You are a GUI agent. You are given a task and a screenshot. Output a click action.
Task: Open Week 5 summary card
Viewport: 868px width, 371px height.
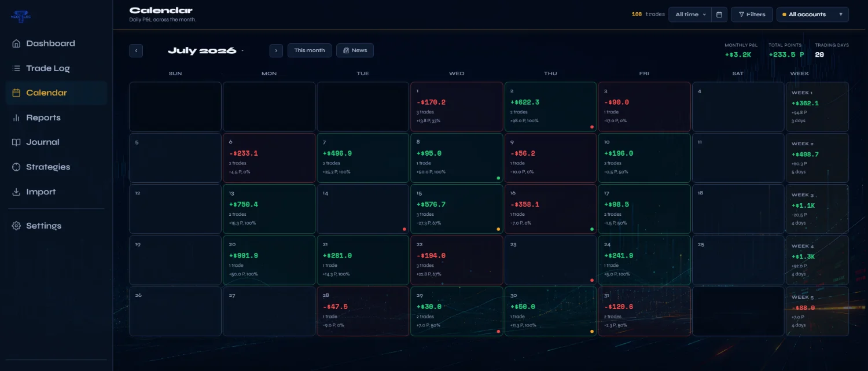[817, 311]
